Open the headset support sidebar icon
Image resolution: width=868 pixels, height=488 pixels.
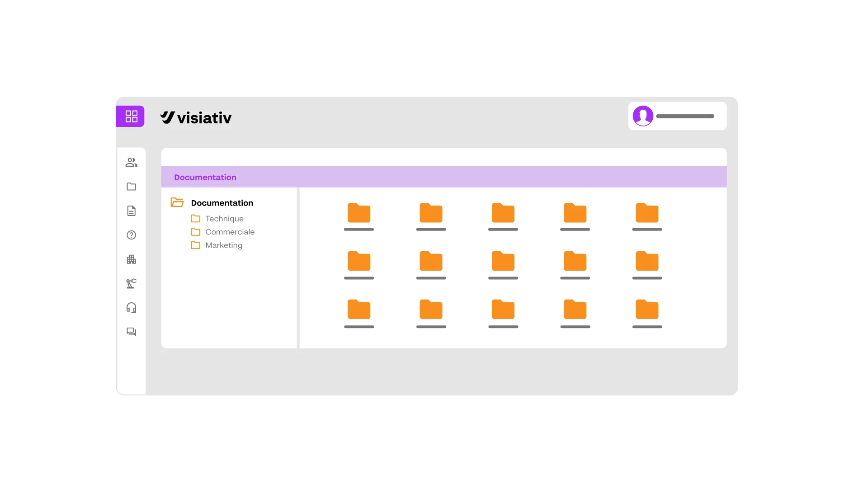click(x=131, y=308)
